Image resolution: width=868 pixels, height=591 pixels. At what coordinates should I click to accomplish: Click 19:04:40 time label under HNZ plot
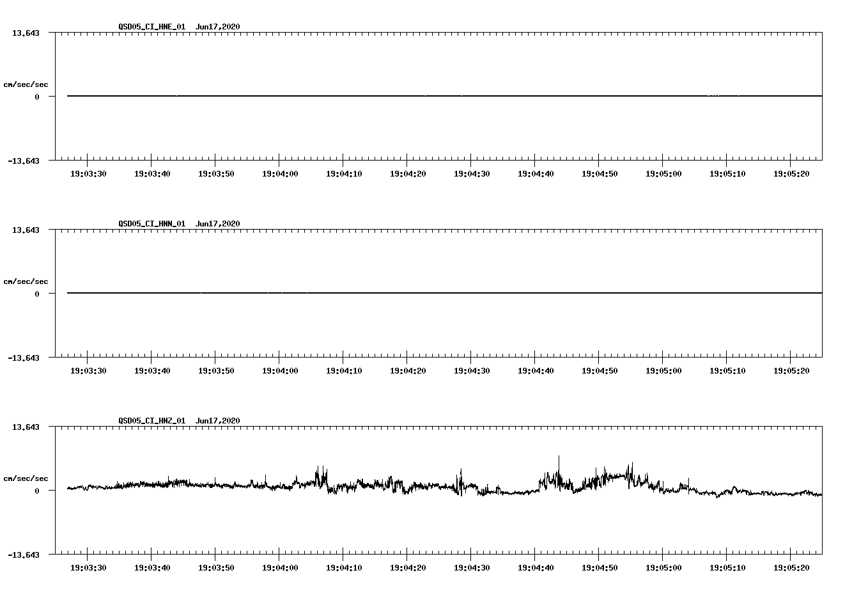536,567
